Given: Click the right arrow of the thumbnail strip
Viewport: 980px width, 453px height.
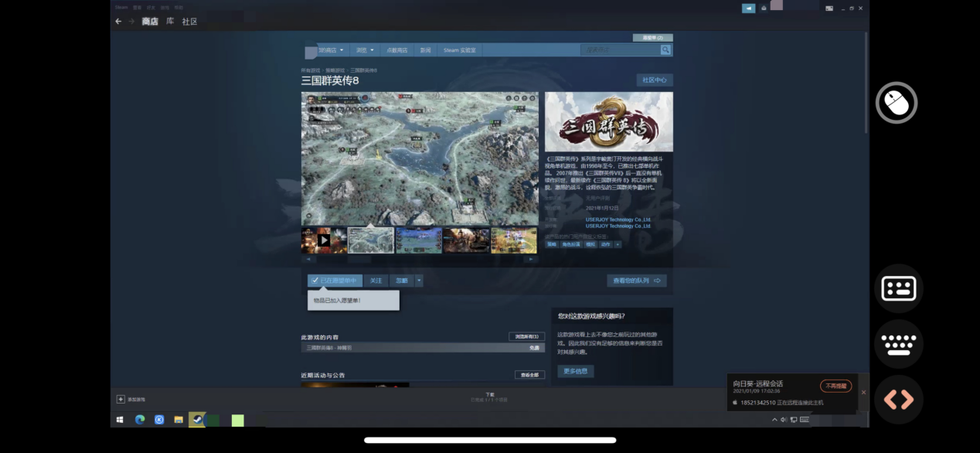Looking at the screenshot, I should [x=530, y=260].
